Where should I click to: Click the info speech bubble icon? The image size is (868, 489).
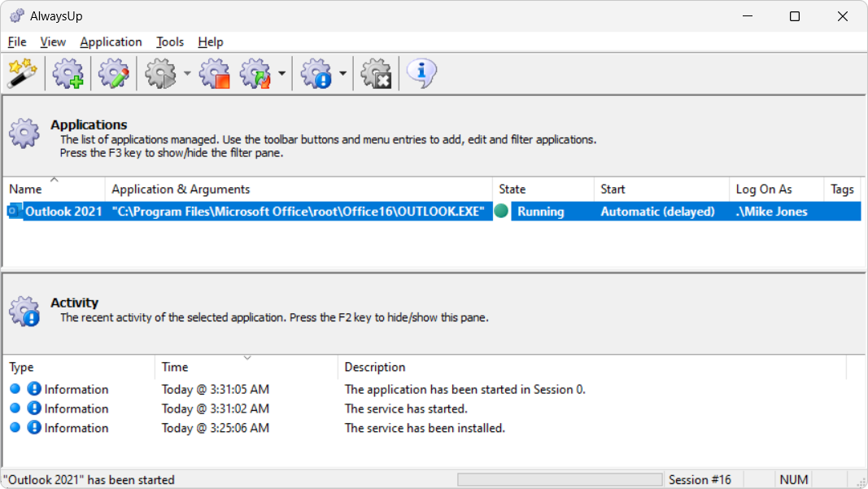click(x=422, y=73)
